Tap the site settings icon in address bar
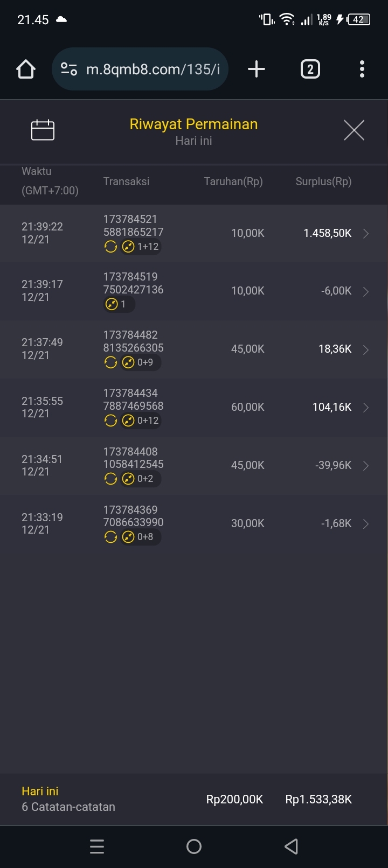388x868 pixels. (x=69, y=69)
